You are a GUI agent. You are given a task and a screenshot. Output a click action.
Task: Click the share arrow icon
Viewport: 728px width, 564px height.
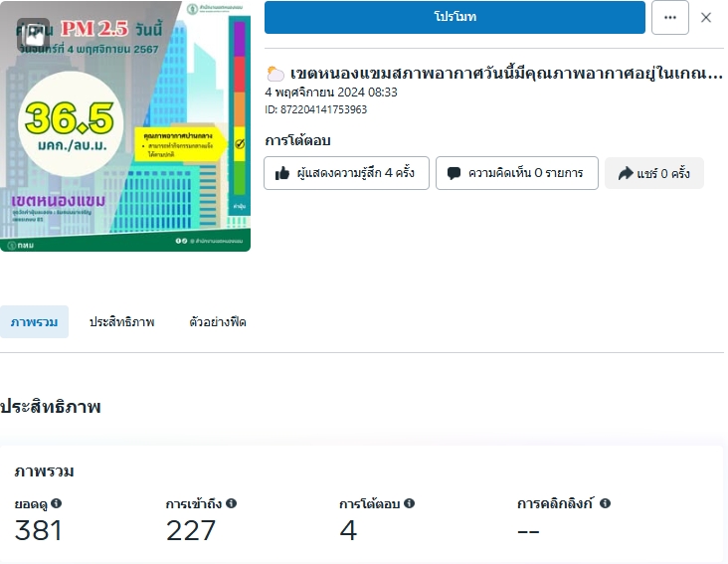click(x=626, y=174)
